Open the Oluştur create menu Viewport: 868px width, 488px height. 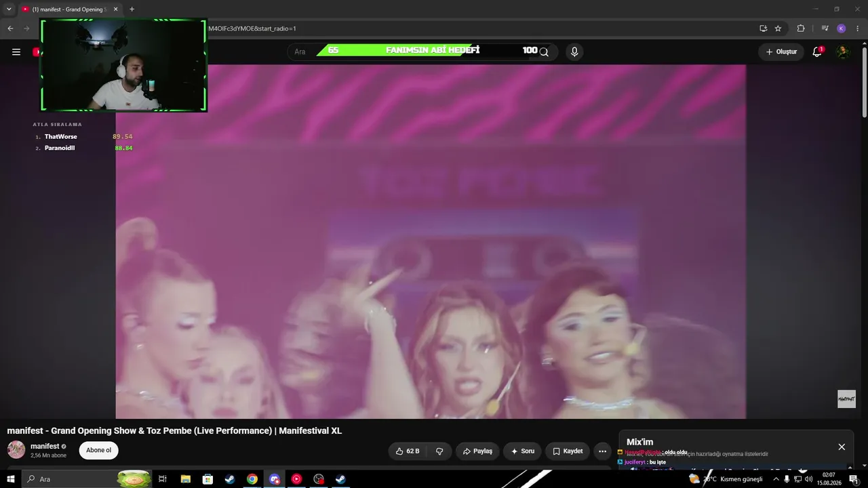(x=781, y=52)
